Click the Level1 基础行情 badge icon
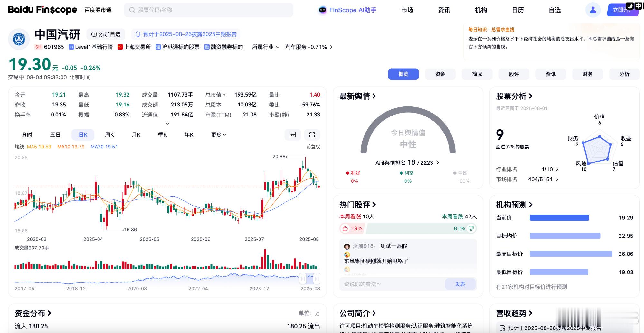Viewport: 644px width, 333px height. pyautogui.click(x=71, y=47)
